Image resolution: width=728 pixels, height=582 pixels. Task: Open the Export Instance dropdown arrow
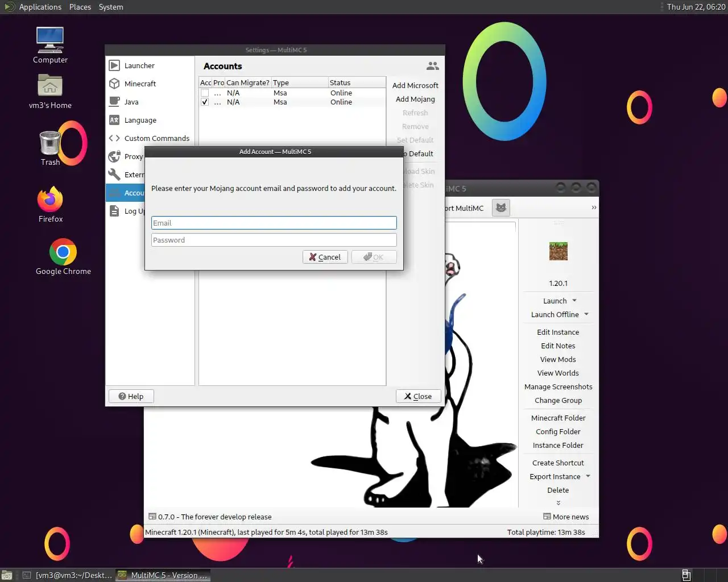point(588,476)
